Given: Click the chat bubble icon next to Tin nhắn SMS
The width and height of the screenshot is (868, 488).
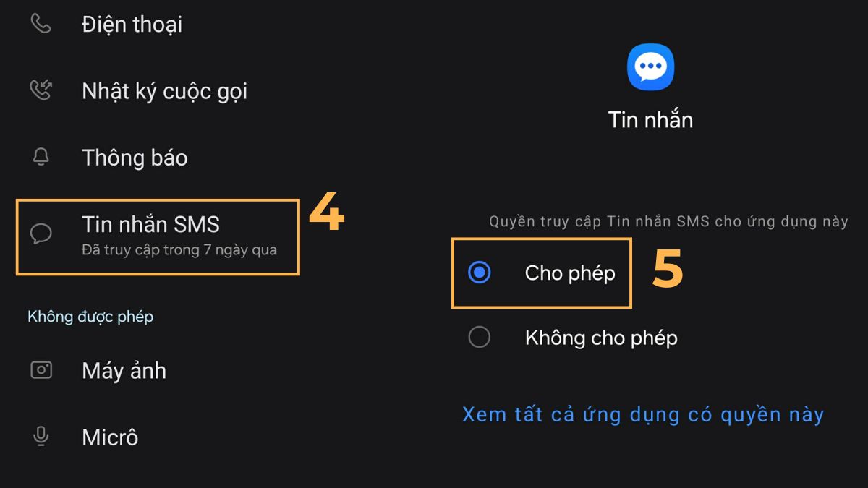Looking at the screenshot, I should pyautogui.click(x=41, y=233).
